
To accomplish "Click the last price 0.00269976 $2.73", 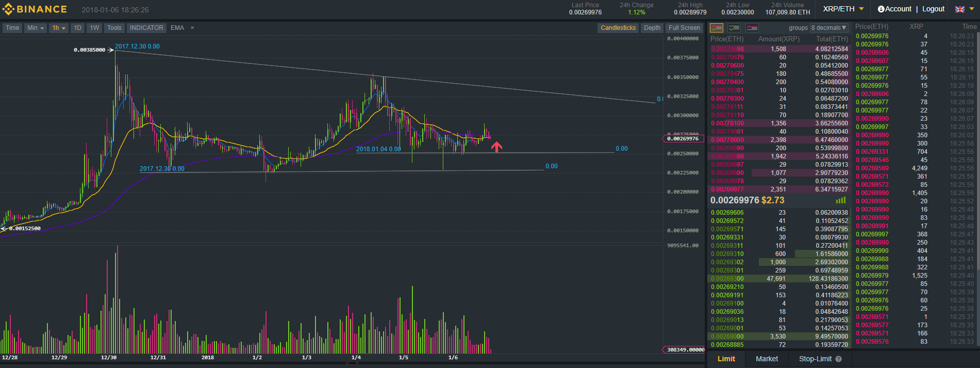I will [x=747, y=200].
